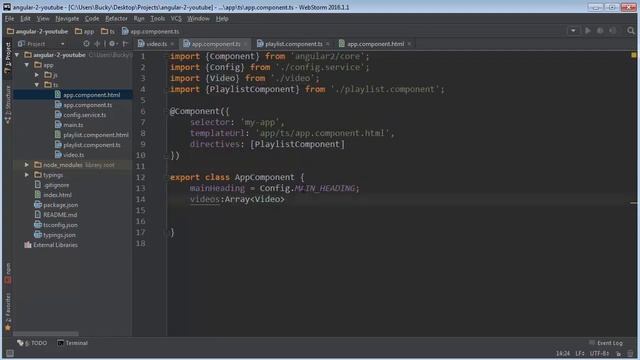Open the Help menu
Image resolution: width=640 pixels, height=360 pixels.
(222, 19)
